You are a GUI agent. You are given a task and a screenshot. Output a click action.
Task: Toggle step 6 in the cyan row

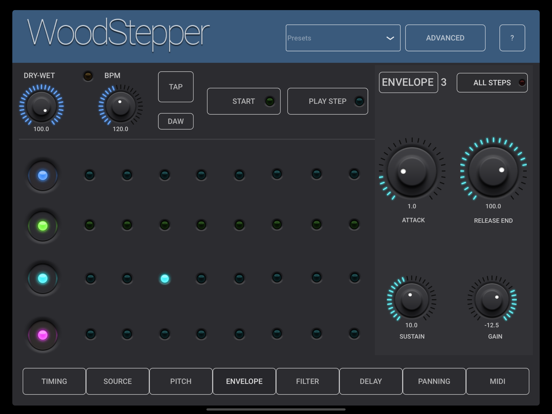pyautogui.click(x=277, y=277)
